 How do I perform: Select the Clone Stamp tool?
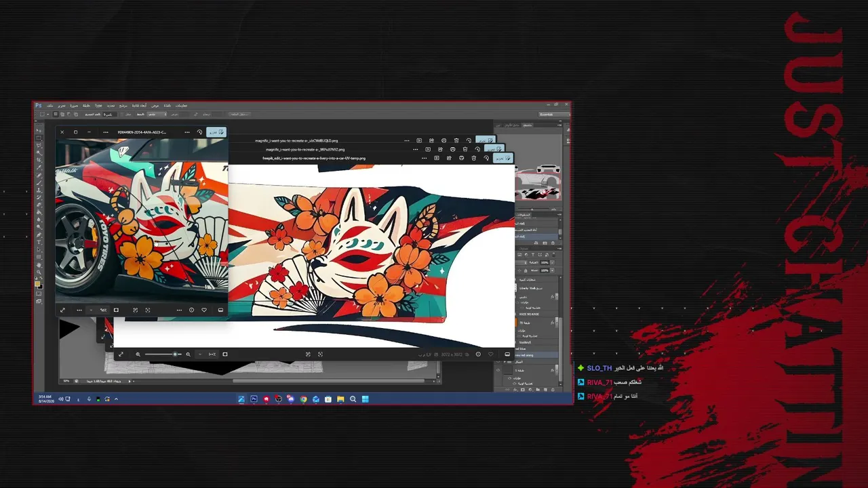(39, 190)
